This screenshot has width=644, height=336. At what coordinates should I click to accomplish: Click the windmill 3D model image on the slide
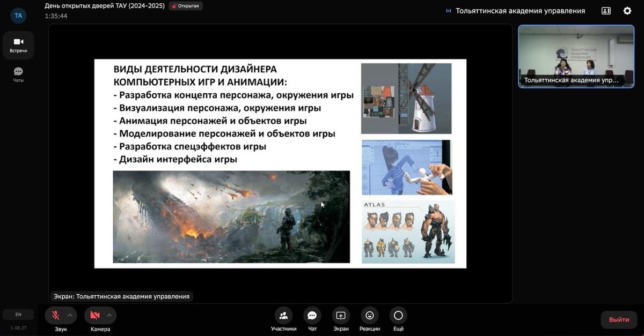click(x=406, y=98)
